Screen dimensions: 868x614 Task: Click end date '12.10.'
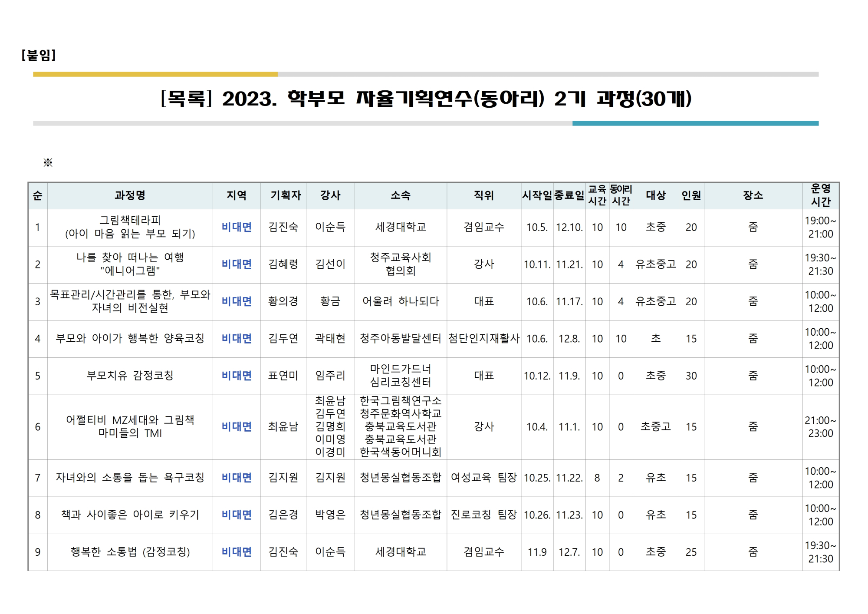coord(569,227)
